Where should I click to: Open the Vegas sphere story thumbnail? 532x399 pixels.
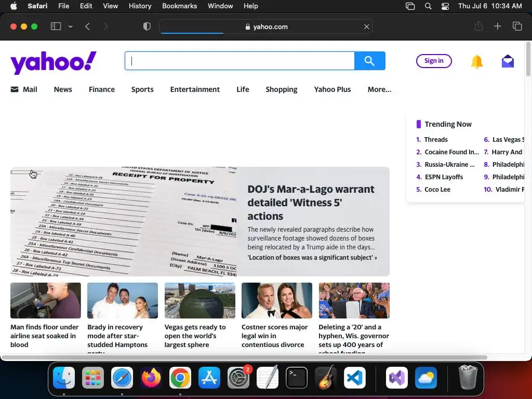pos(200,301)
